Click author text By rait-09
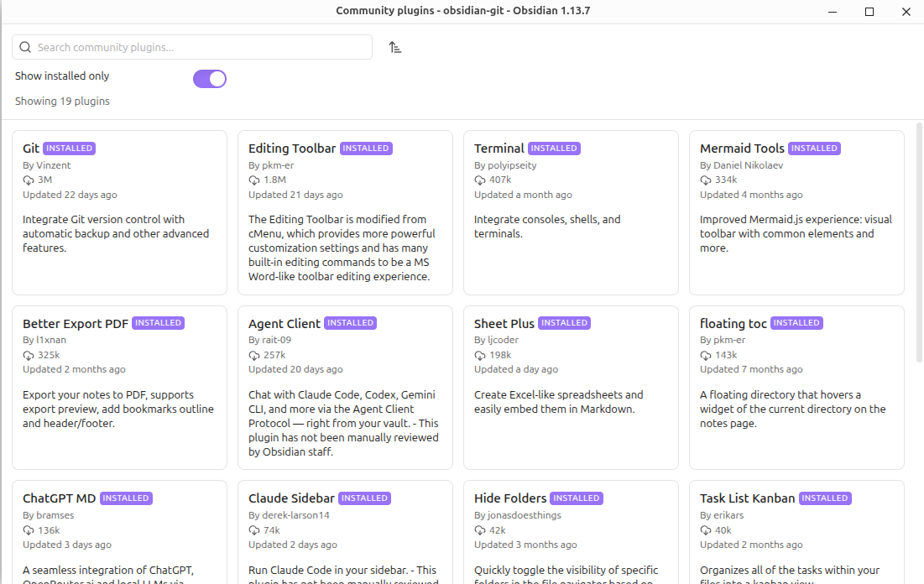This screenshot has width=924, height=584. click(x=270, y=340)
